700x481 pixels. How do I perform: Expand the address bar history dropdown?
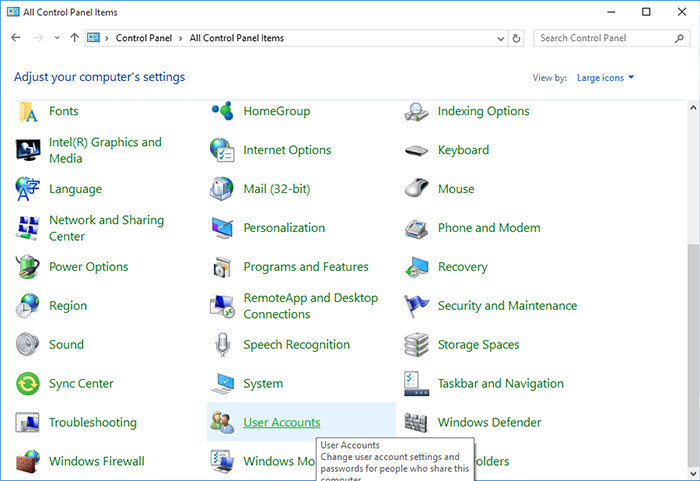501,38
